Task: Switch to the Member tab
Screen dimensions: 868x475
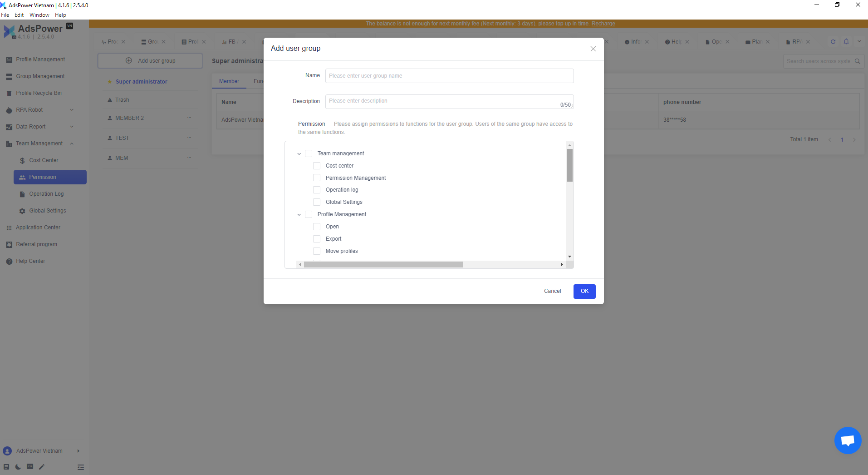Action: tap(229, 81)
